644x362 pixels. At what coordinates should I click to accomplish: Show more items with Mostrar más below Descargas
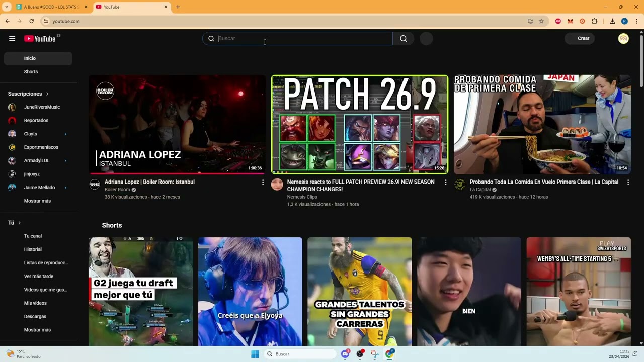click(38, 330)
